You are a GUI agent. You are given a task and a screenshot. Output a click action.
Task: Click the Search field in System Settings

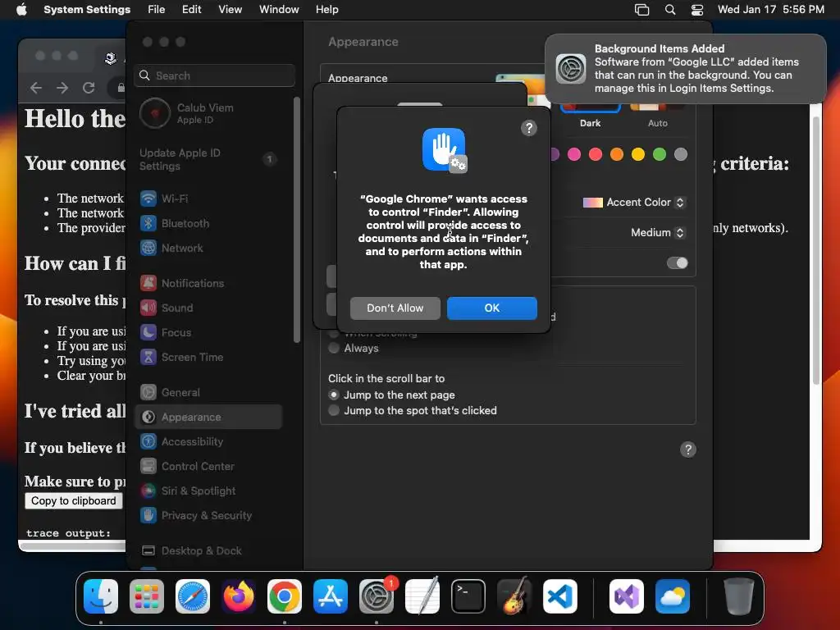click(x=214, y=75)
